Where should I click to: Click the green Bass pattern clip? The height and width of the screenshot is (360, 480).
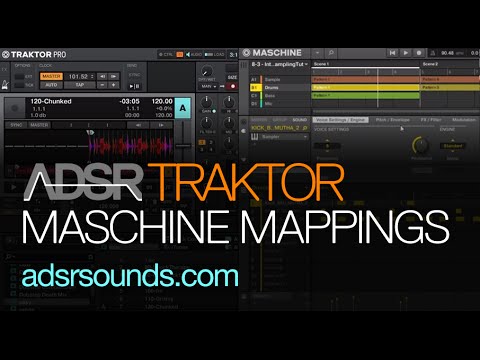tap(365, 96)
